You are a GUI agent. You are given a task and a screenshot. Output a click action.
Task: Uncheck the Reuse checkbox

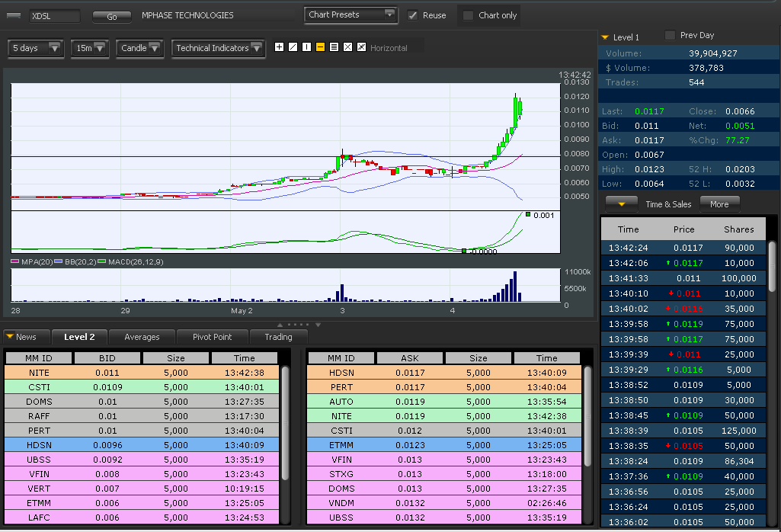[413, 15]
